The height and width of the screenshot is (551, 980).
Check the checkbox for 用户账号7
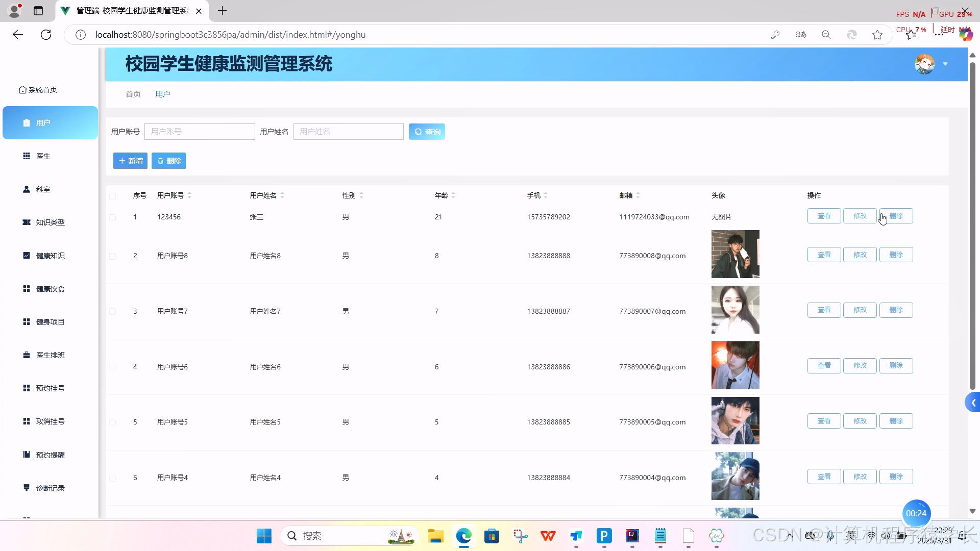[113, 311]
